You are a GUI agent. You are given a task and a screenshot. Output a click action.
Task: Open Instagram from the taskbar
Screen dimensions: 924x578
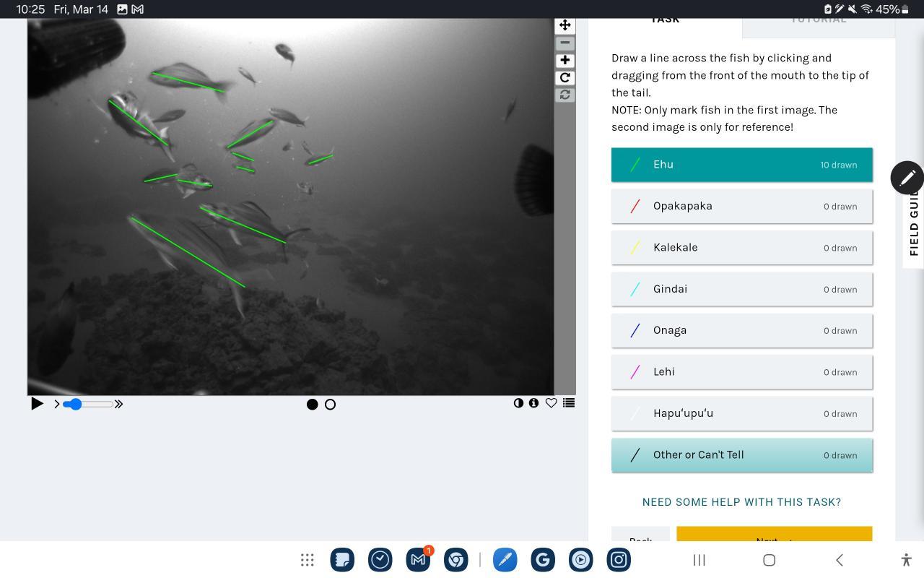tap(619, 560)
